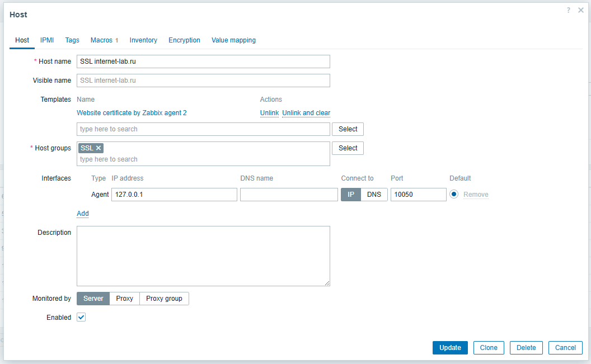
Task: Open the IPMI tab
Action: click(47, 40)
